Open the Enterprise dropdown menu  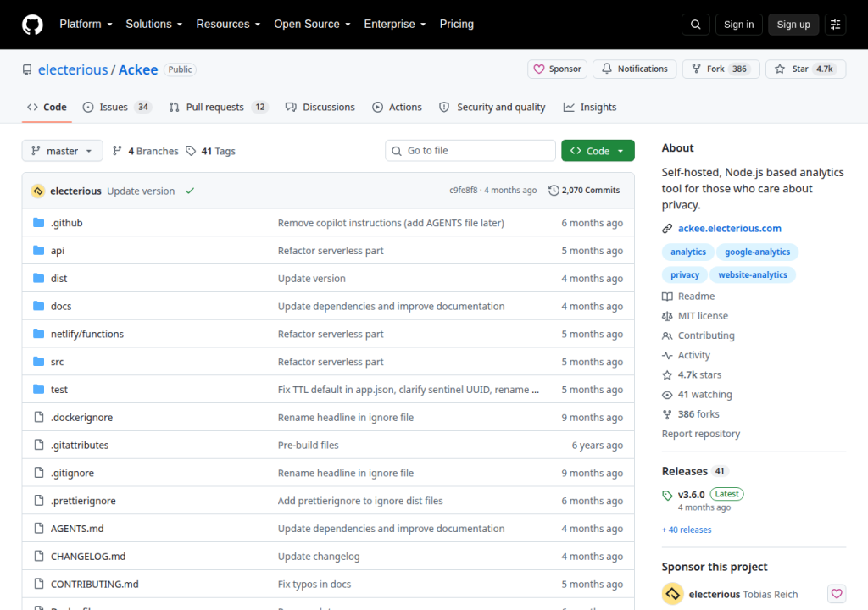[x=395, y=25]
